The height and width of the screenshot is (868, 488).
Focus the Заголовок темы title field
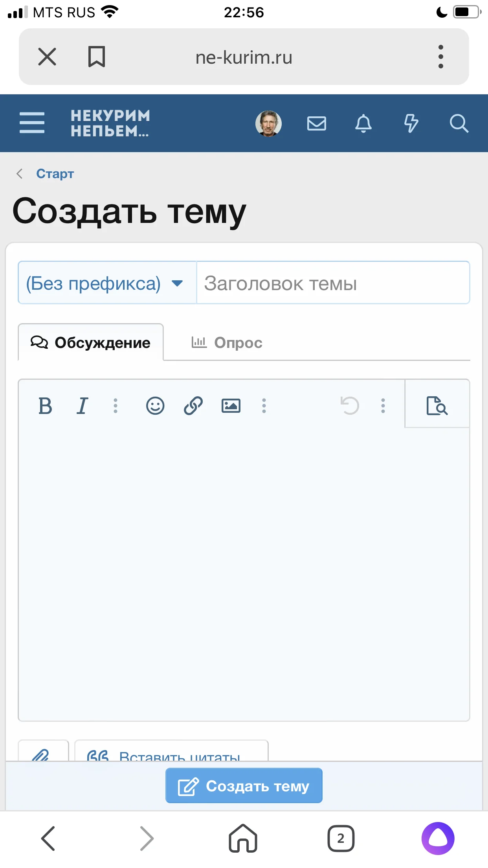pyautogui.click(x=332, y=283)
